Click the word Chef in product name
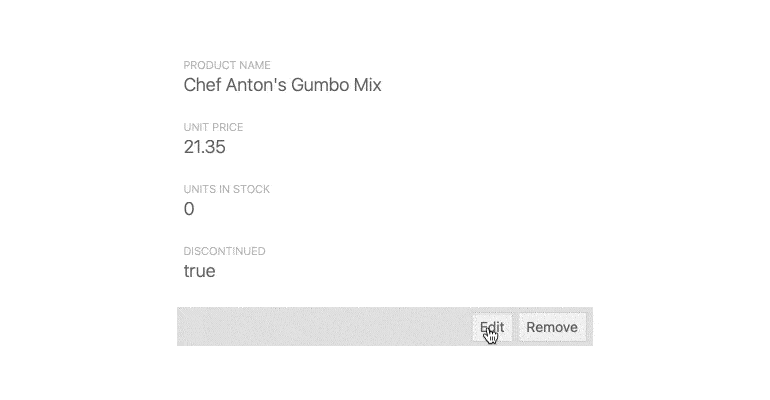 (x=202, y=85)
